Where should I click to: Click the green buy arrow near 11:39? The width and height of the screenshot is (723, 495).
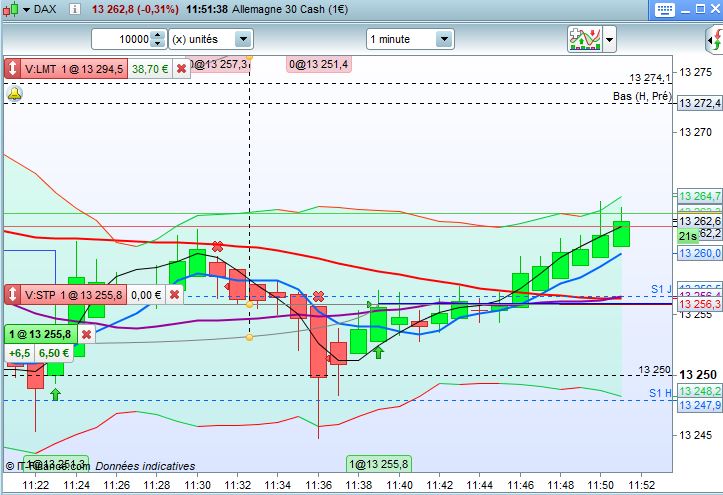pos(378,352)
